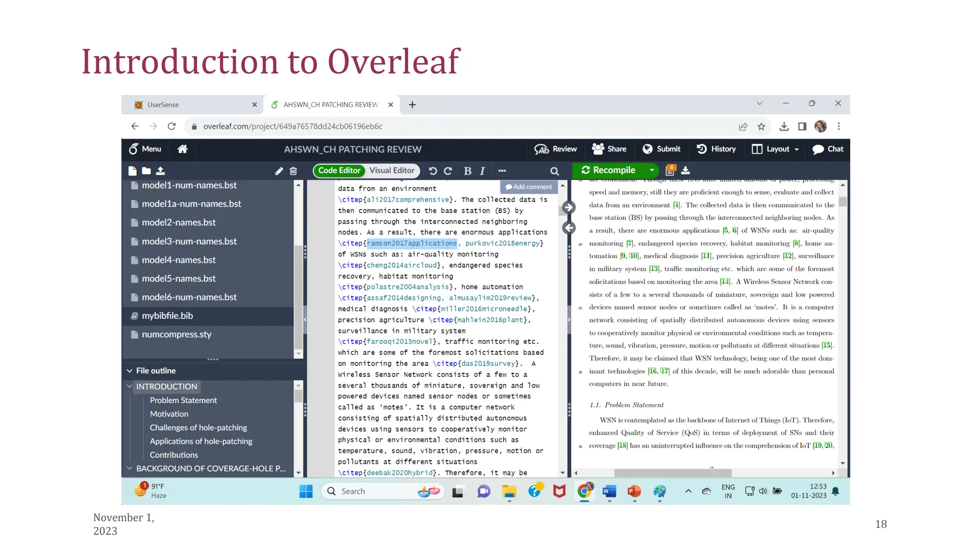
Task: Go to Overleaf home dashboard icon
Action: click(182, 149)
